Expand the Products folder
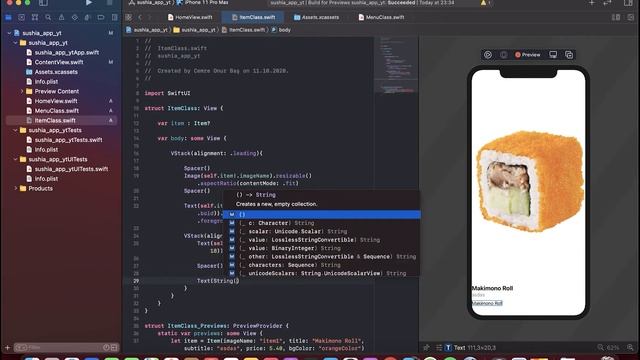 tap(16, 189)
